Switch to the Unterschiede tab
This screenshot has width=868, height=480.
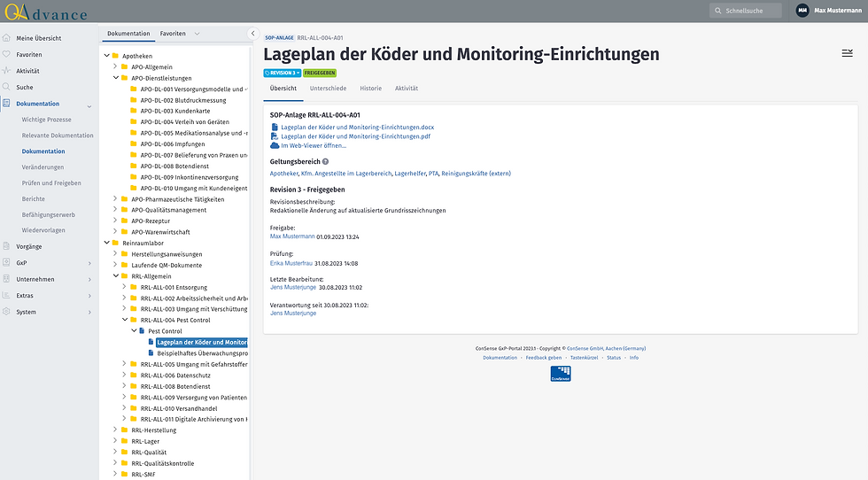pos(328,89)
